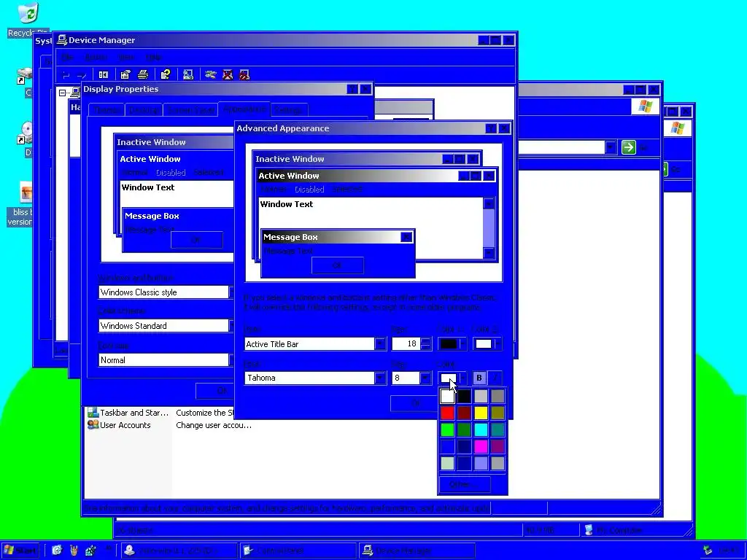Open the Windows Classic style dropdown
The width and height of the screenshot is (747, 560).
coord(166,292)
